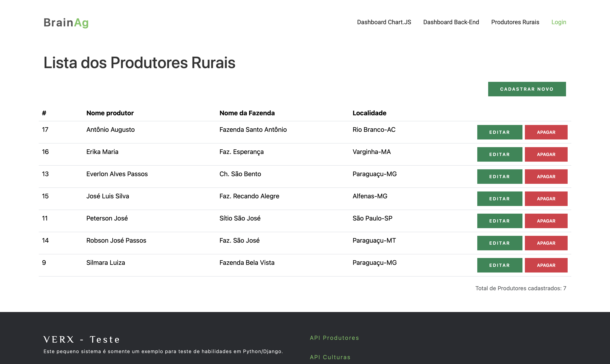Click Apagar for Everlon Alves Passos
610x364 pixels.
(546, 177)
